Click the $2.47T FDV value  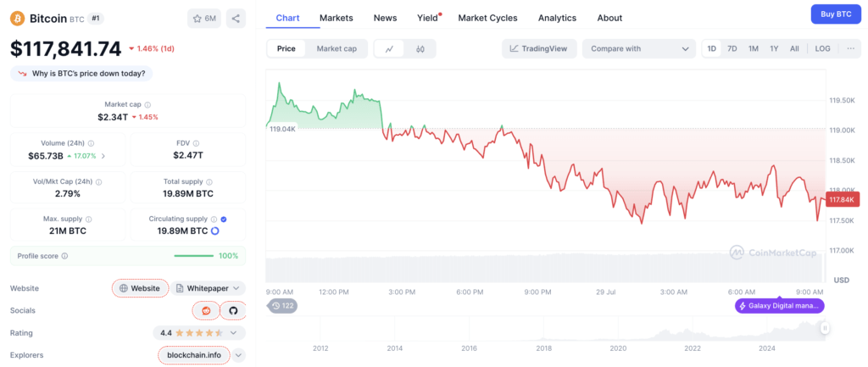click(x=188, y=155)
